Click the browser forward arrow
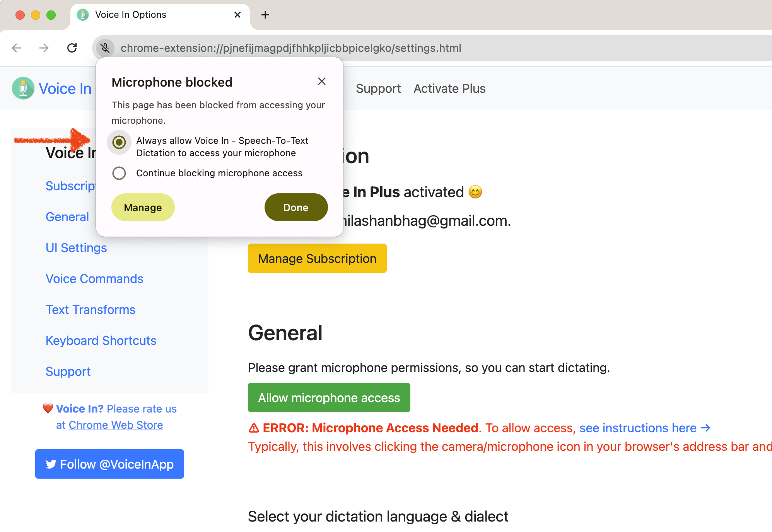The height and width of the screenshot is (532, 772). 44,48
